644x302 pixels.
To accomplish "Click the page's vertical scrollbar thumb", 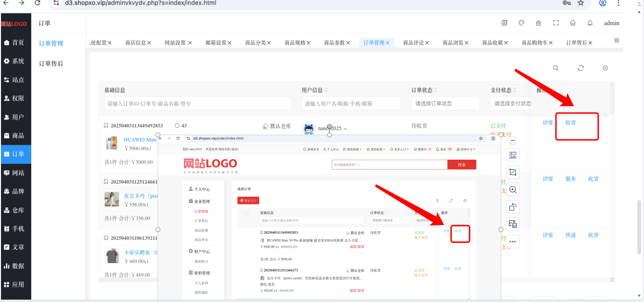I will pyautogui.click(x=639, y=226).
